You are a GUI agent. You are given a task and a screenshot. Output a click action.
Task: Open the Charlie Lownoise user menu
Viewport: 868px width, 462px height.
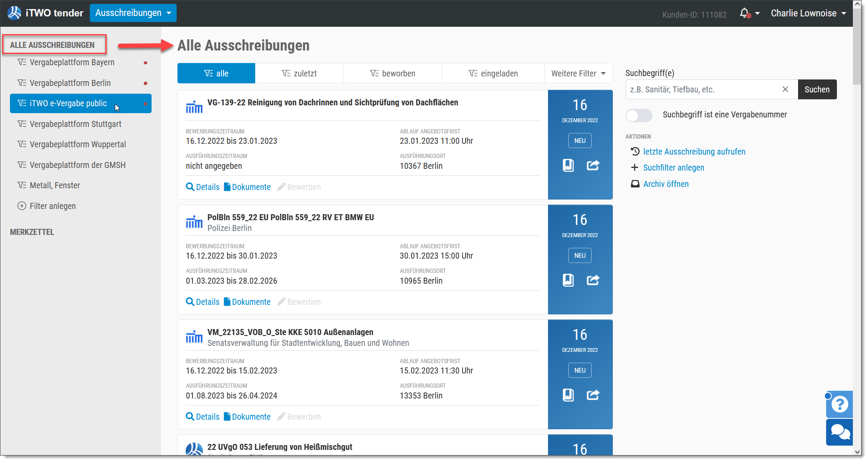[x=808, y=13]
